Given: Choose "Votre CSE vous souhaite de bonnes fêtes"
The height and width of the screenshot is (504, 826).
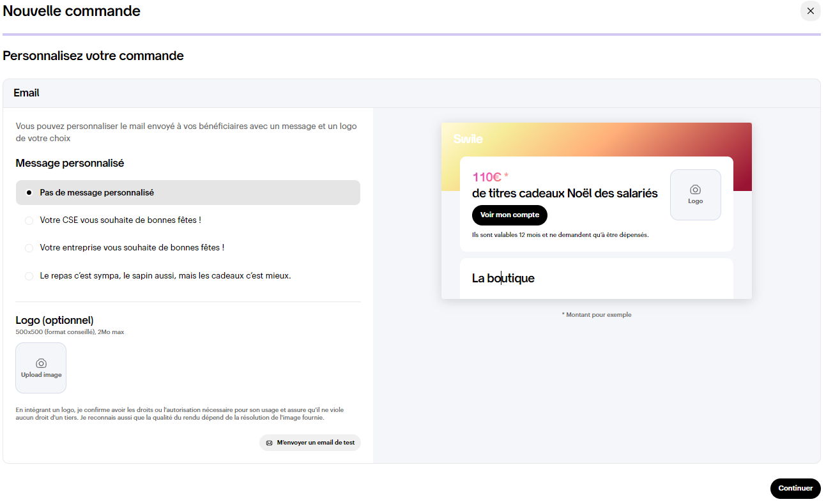Looking at the screenshot, I should click(29, 220).
